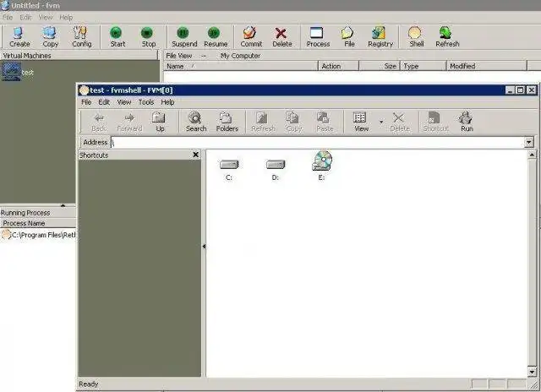Image resolution: width=541 pixels, height=392 pixels.
Task: Sort by Name column header
Action: click(241, 66)
